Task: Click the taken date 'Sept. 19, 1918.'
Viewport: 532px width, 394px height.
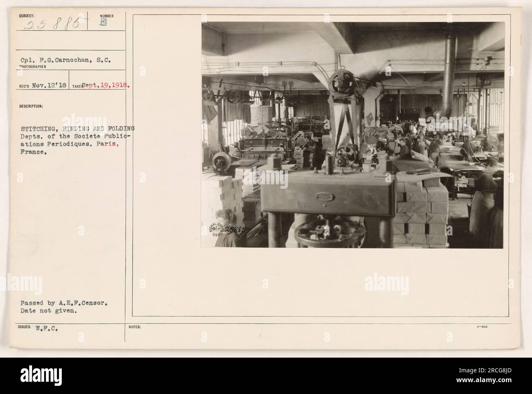Action: 106,86
